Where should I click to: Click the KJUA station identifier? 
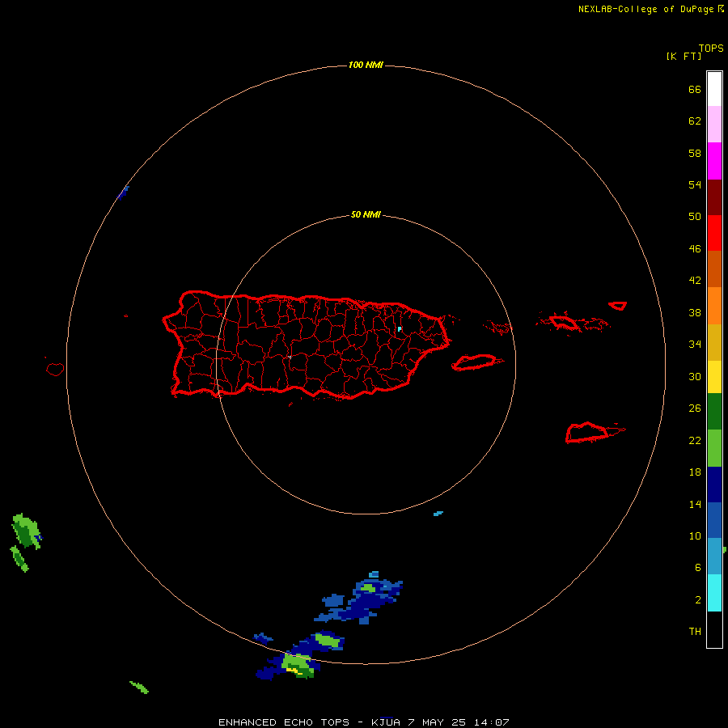click(385, 722)
